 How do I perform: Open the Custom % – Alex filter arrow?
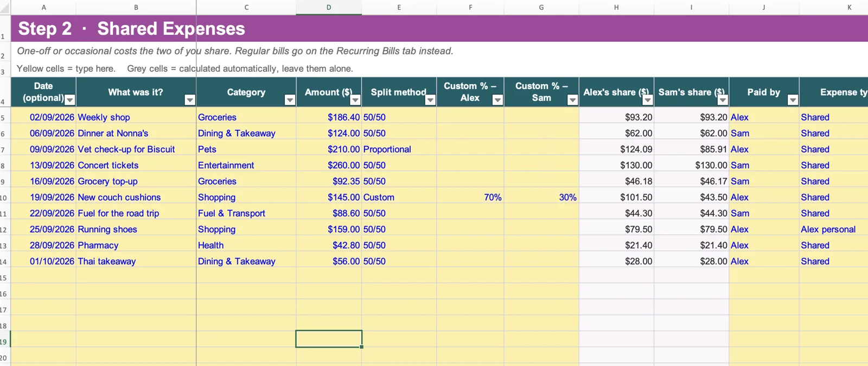tap(497, 100)
